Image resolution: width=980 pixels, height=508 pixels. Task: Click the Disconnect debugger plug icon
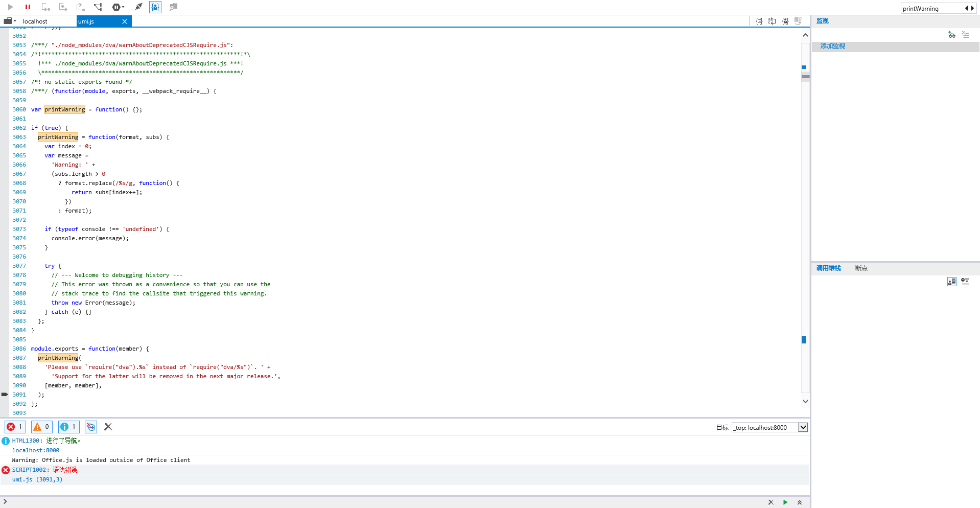(x=138, y=7)
